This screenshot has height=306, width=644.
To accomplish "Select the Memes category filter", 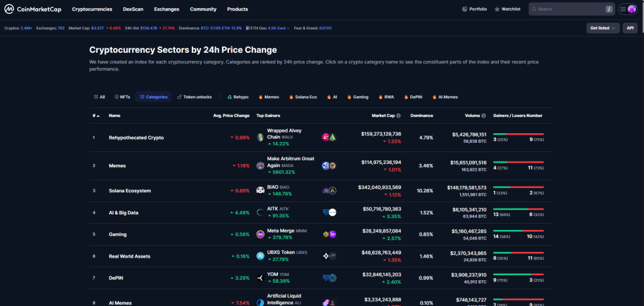I will 269,97.
